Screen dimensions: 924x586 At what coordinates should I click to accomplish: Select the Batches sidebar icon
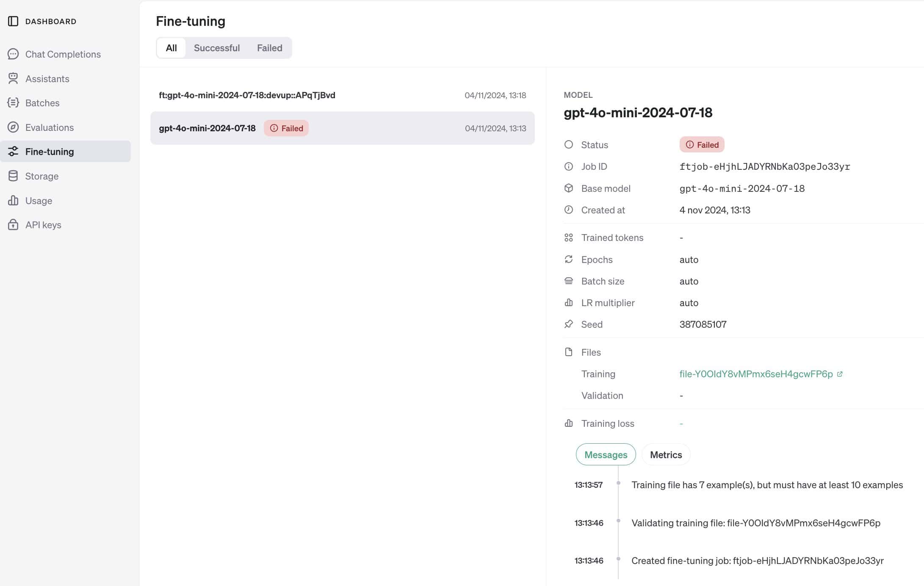coord(13,103)
